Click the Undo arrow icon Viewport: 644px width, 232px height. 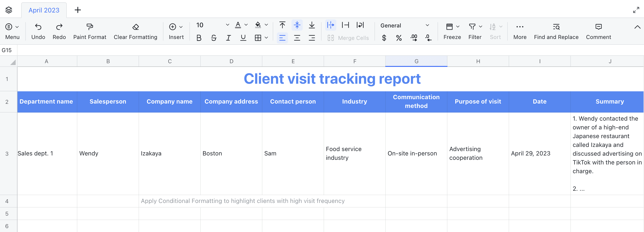tap(38, 27)
